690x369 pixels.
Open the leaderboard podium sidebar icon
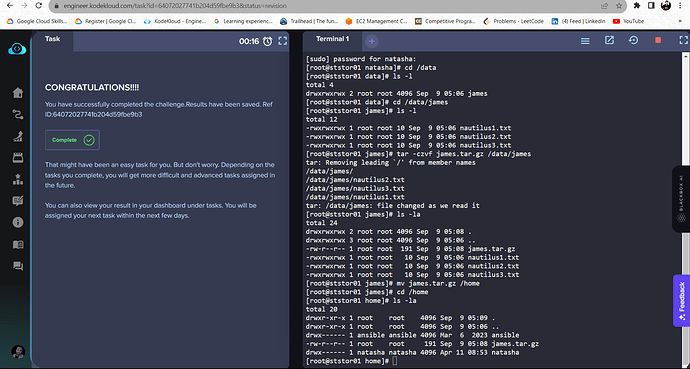point(18,179)
